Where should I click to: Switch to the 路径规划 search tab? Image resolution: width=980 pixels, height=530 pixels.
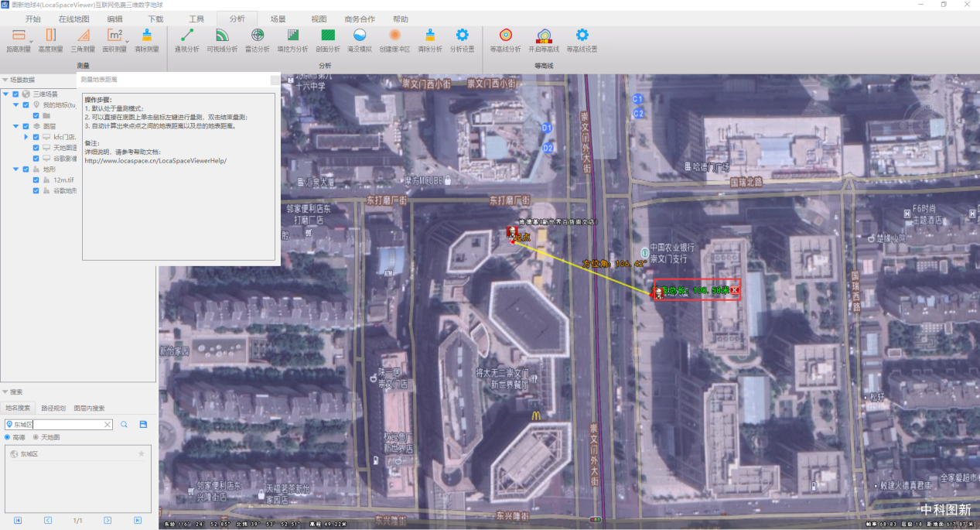coord(53,408)
